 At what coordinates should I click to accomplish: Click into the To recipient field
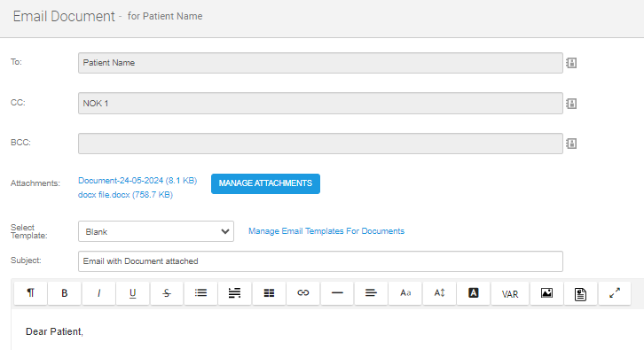320,63
